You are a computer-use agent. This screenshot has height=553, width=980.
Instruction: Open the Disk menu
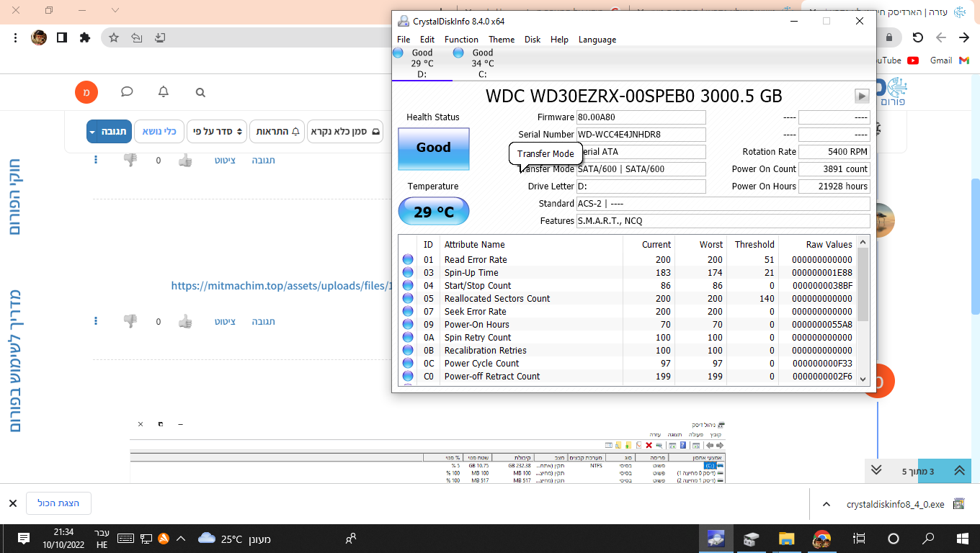(533, 40)
